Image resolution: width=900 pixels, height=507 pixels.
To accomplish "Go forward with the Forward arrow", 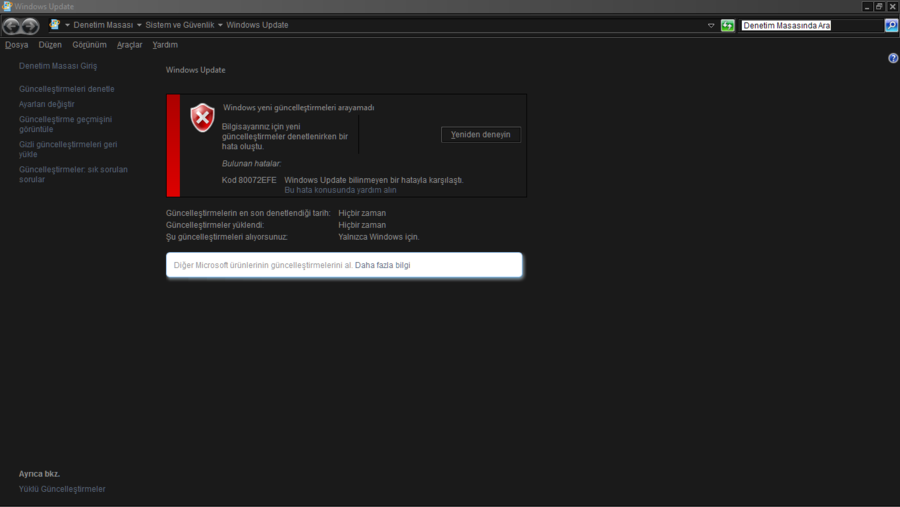I will pyautogui.click(x=30, y=25).
